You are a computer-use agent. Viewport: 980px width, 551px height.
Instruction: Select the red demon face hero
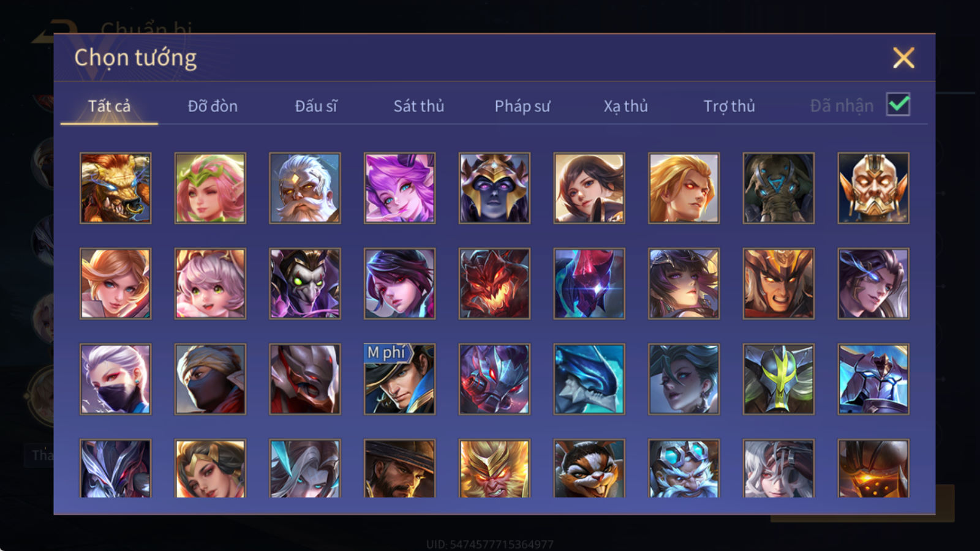[x=494, y=283]
